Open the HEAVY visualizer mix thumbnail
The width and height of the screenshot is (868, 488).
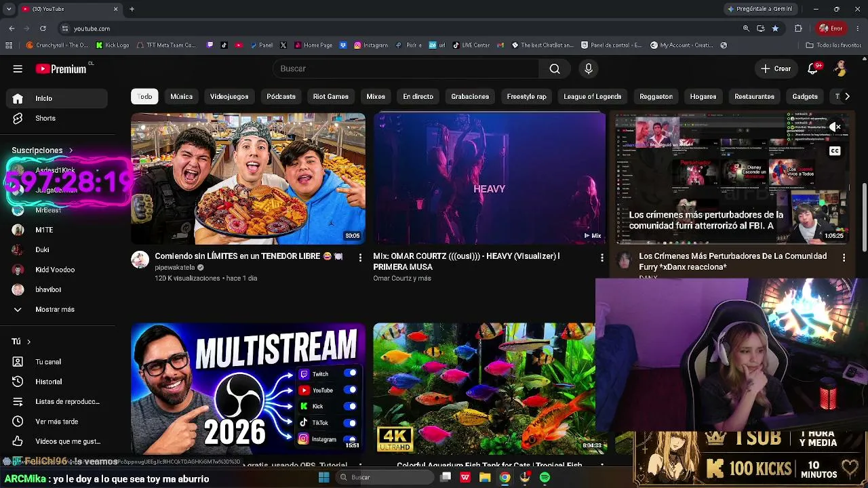490,178
